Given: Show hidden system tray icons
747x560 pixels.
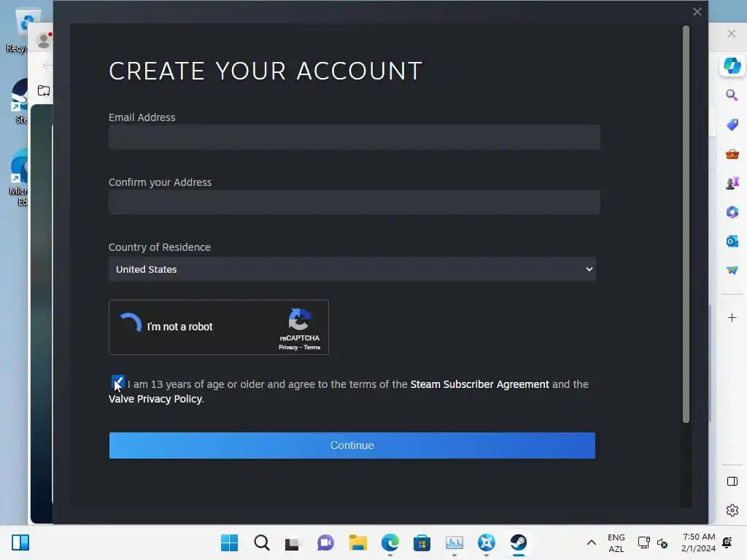Looking at the screenshot, I should [x=591, y=542].
